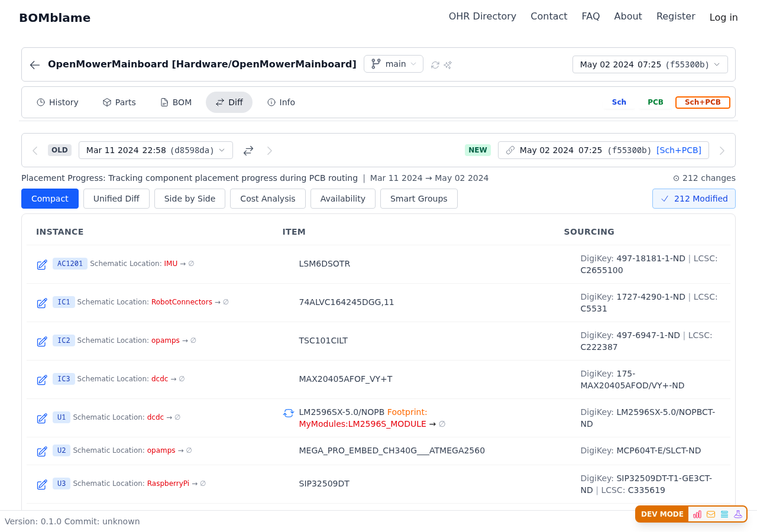Screen dimensions: 757x532
Task: Click the edit icon for U3 row
Action: [x=42, y=485]
